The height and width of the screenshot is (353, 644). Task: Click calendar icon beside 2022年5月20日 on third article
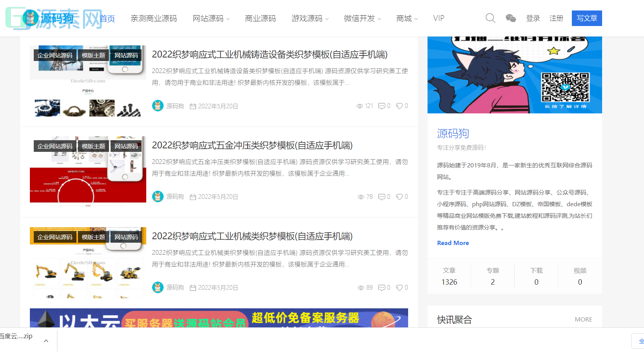point(193,287)
